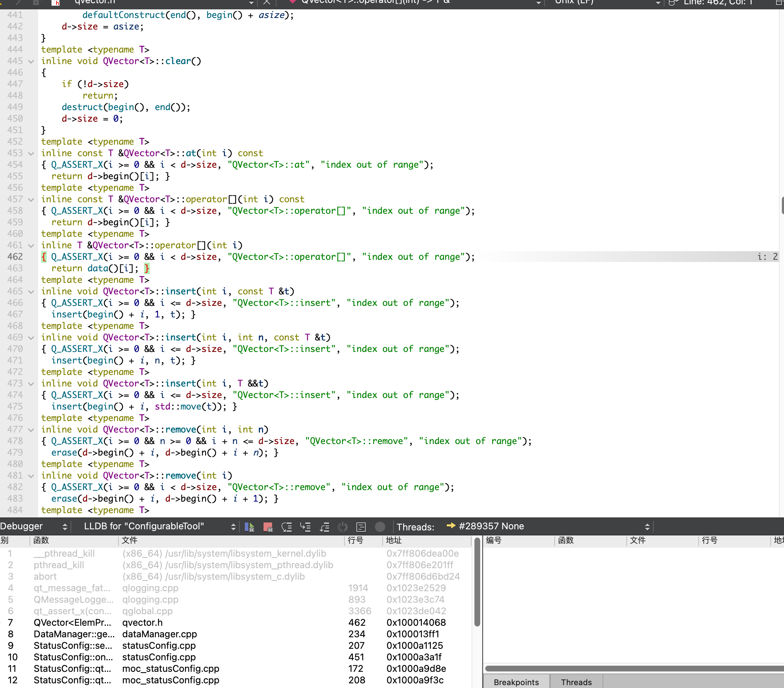Open the Threads selector dropdown
Screen dimensions: 784x688
tap(549, 526)
